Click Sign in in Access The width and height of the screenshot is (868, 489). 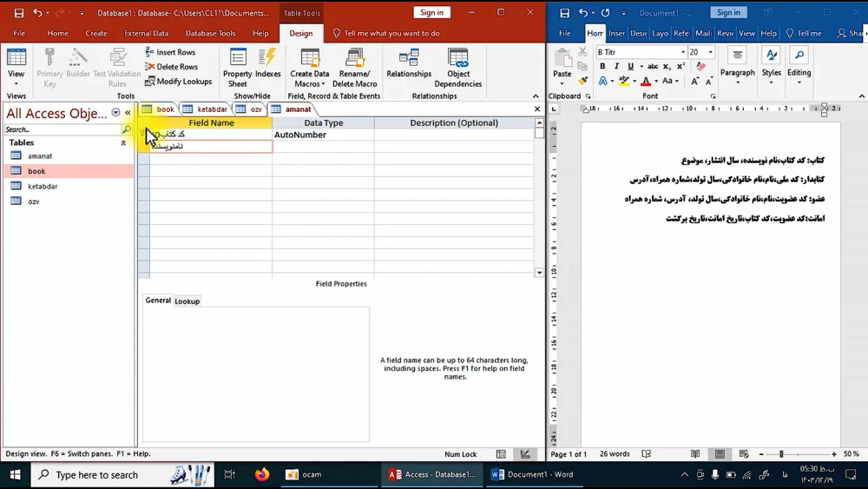point(431,12)
